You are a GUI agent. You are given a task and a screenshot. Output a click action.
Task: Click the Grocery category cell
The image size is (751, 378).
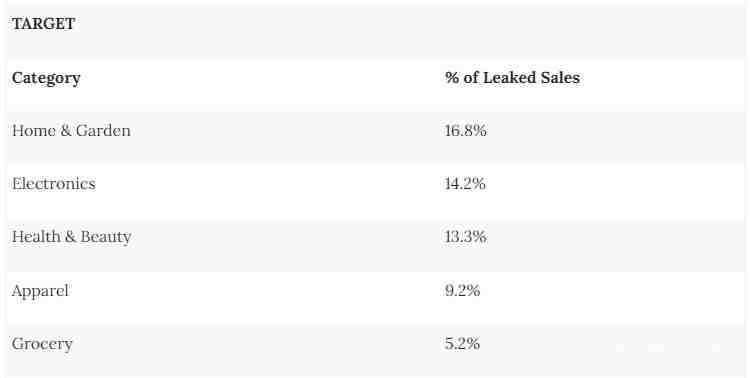click(42, 344)
